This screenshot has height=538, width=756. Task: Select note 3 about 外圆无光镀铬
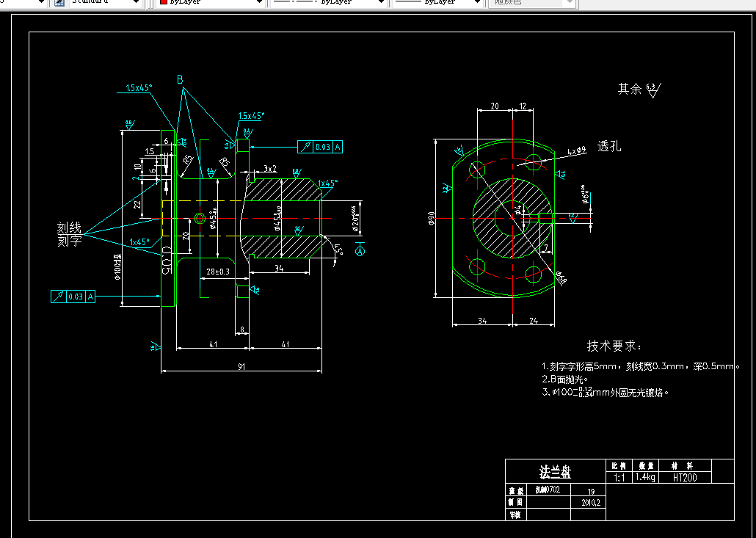[605, 392]
